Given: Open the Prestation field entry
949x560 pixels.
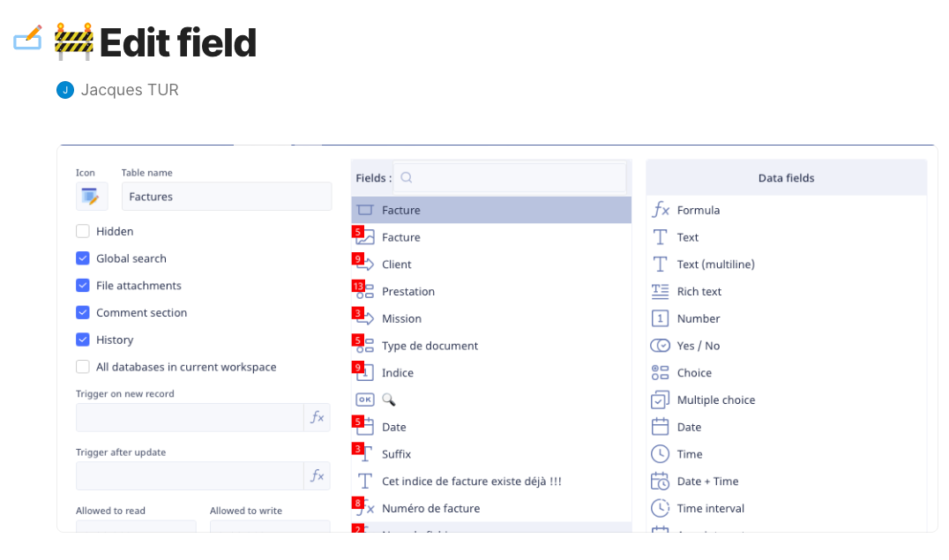Looking at the screenshot, I should pyautogui.click(x=407, y=291).
